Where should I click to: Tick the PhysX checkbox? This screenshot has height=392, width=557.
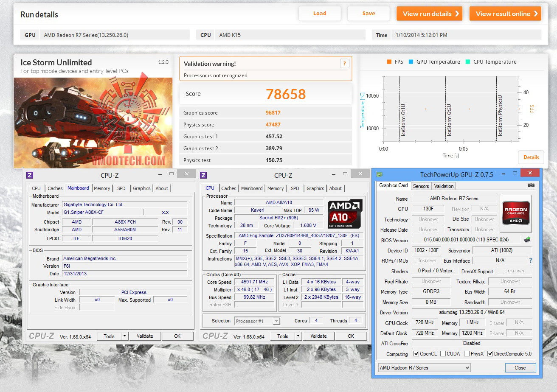click(x=467, y=354)
